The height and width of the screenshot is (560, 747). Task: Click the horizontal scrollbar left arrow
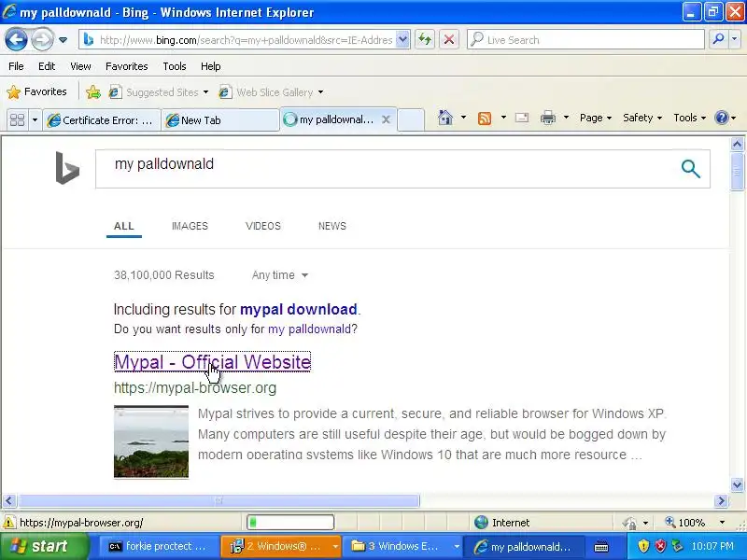tap(9, 500)
